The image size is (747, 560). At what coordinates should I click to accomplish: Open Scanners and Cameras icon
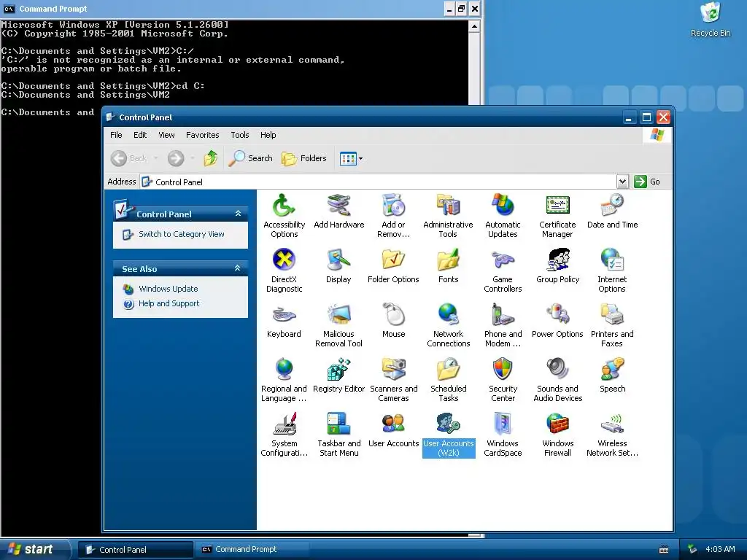pos(393,370)
